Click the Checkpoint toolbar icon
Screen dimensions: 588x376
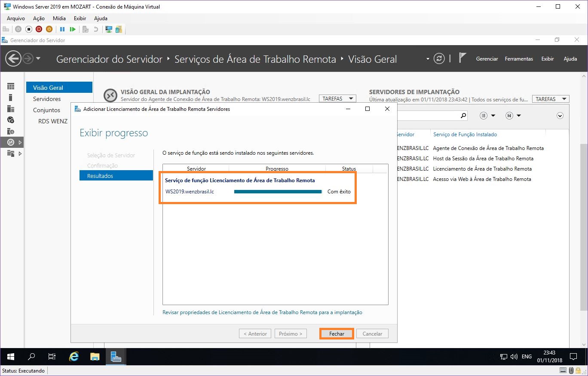[86, 29]
